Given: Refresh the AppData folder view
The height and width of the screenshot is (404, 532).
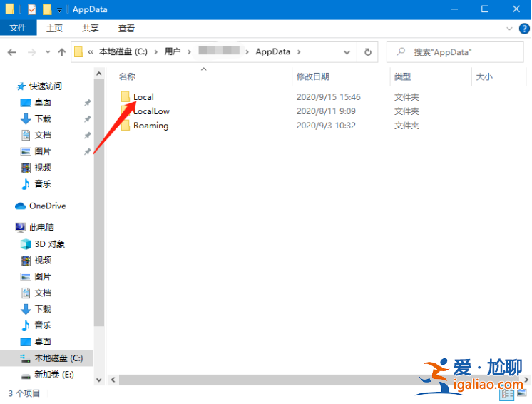Looking at the screenshot, I should [368, 52].
